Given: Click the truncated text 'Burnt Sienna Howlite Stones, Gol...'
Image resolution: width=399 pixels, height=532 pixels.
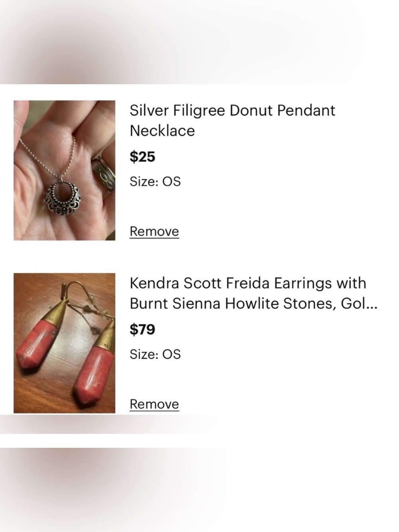Looking at the screenshot, I should [253, 304].
